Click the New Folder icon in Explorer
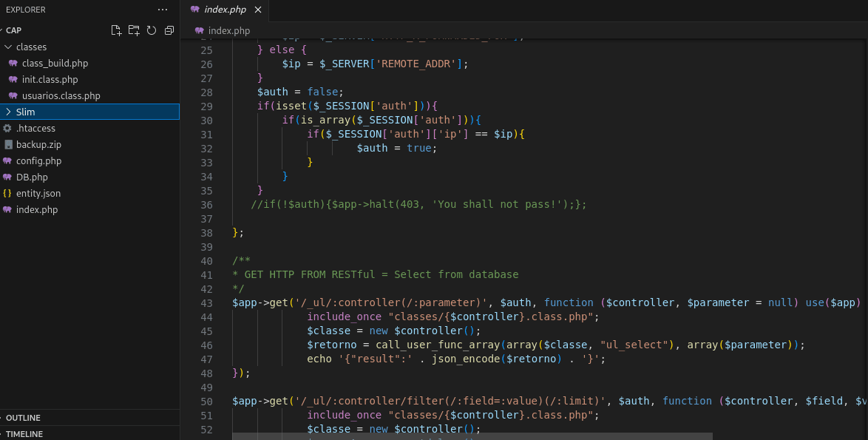 coord(134,30)
